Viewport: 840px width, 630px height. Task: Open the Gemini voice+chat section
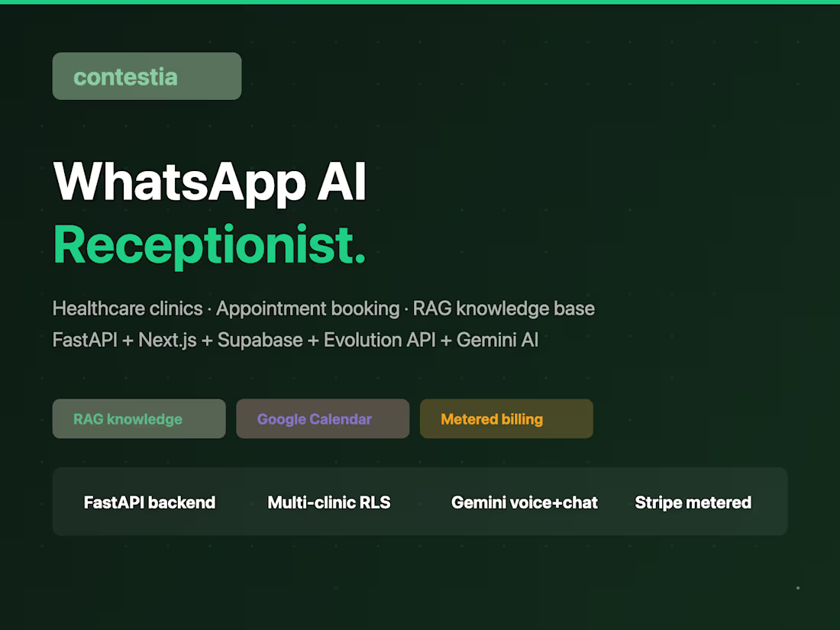point(525,502)
